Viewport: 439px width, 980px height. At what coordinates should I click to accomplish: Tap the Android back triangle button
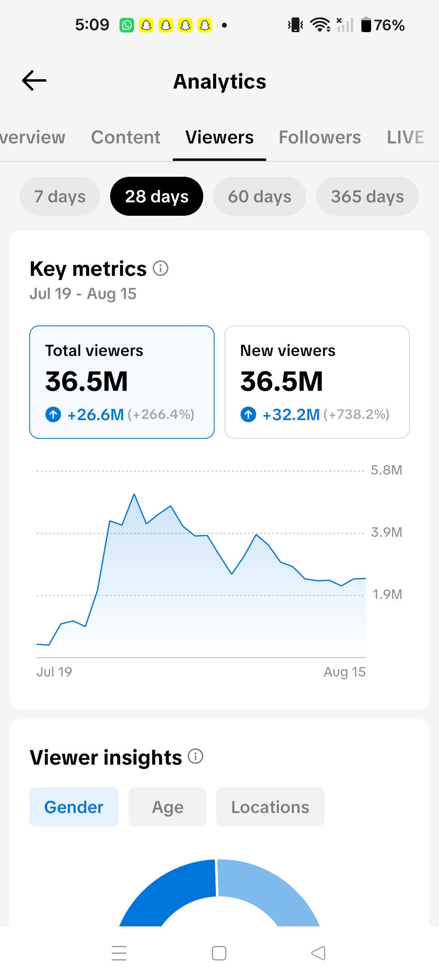(x=318, y=953)
